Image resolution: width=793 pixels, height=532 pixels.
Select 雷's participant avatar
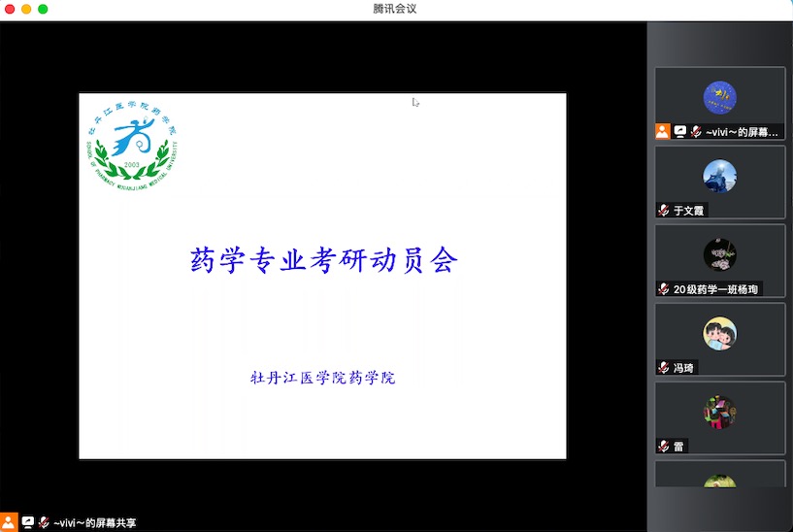[719, 413]
